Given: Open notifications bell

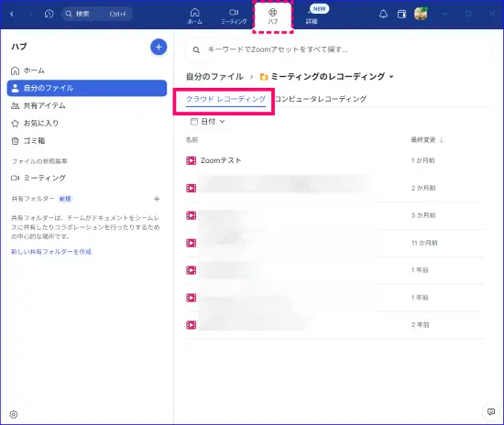Looking at the screenshot, I should pyautogui.click(x=383, y=14).
